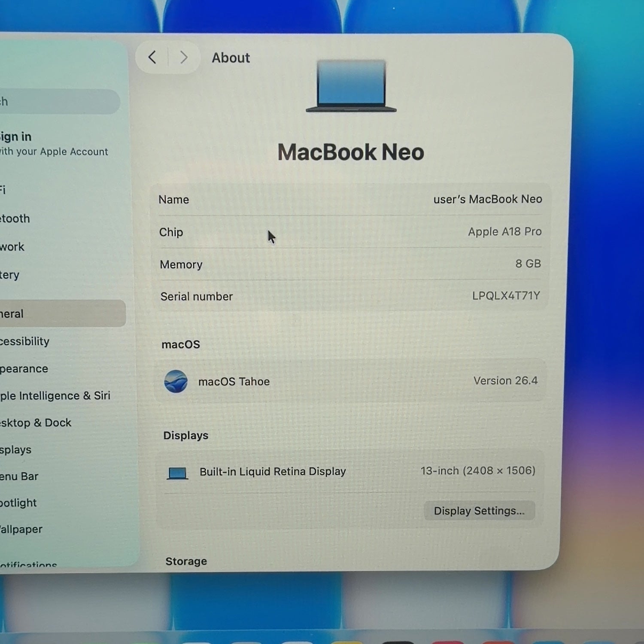Screen dimensions: 644x644
Task: Open Apple Intelligence & Siri settings
Action: [55, 395]
